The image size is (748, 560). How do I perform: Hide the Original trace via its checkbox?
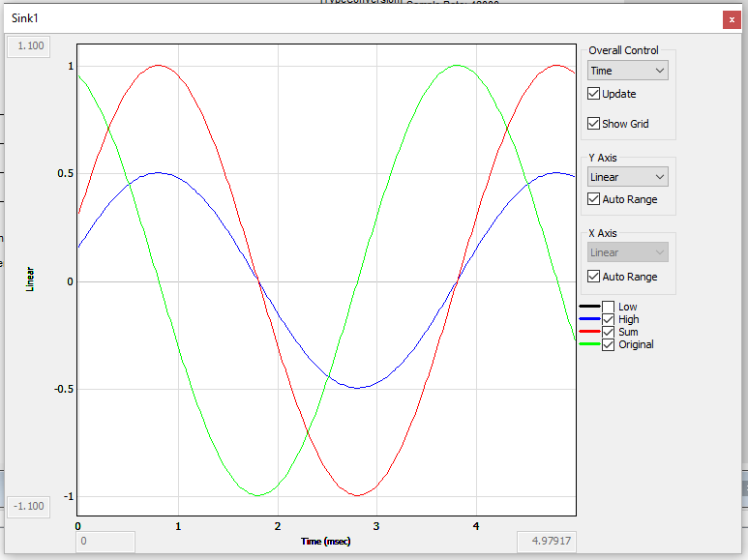pyautogui.click(x=608, y=344)
